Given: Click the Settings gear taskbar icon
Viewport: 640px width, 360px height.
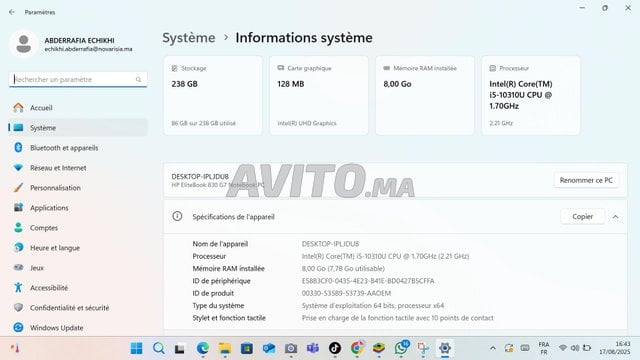Looking at the screenshot, I should coord(445,348).
